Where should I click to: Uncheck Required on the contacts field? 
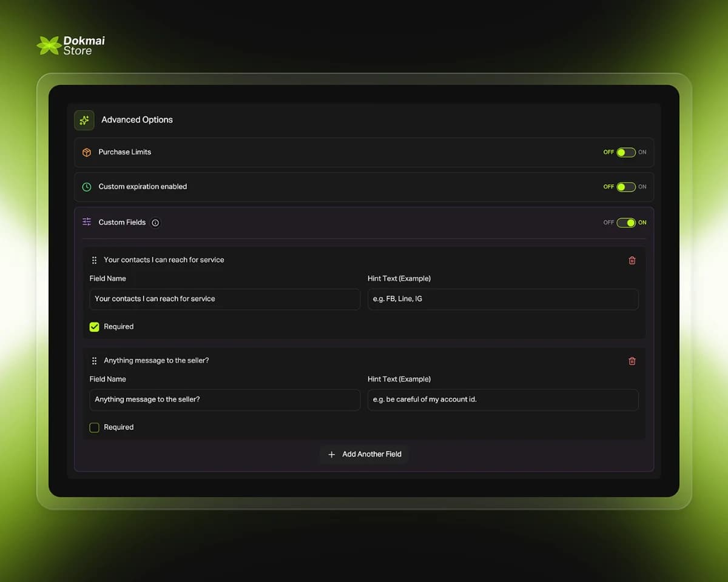(94, 326)
